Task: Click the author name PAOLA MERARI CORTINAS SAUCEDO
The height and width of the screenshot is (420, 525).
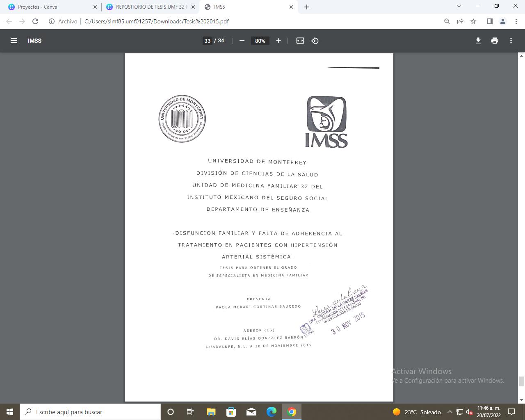Action: 258,306
